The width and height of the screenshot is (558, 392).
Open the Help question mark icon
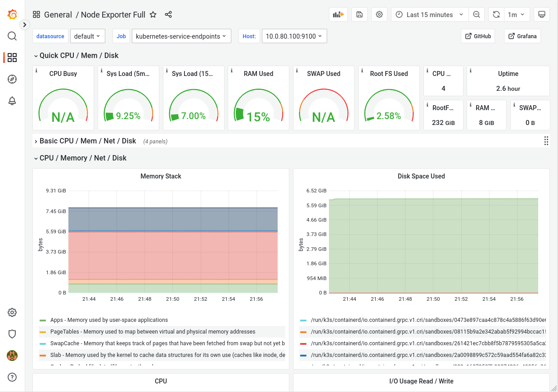(12, 377)
